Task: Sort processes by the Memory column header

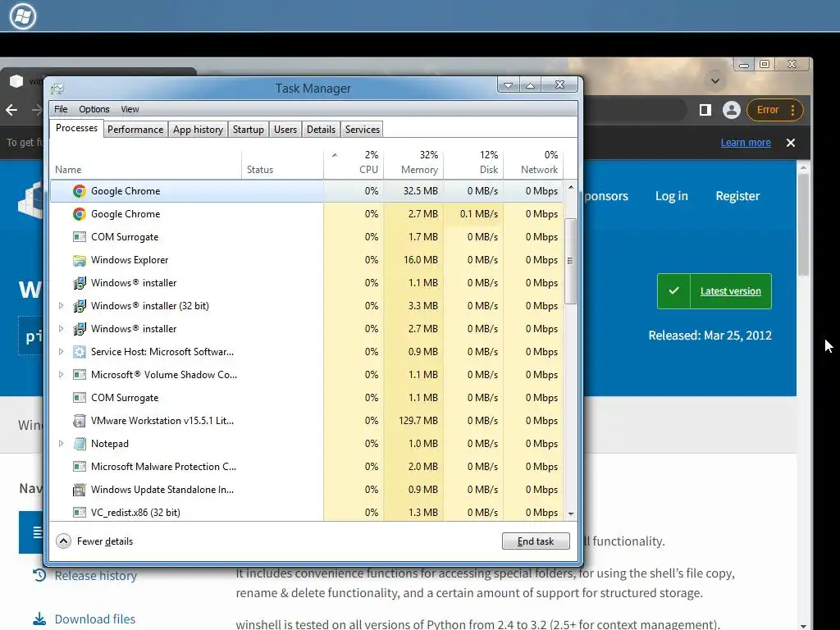Action: [413, 162]
